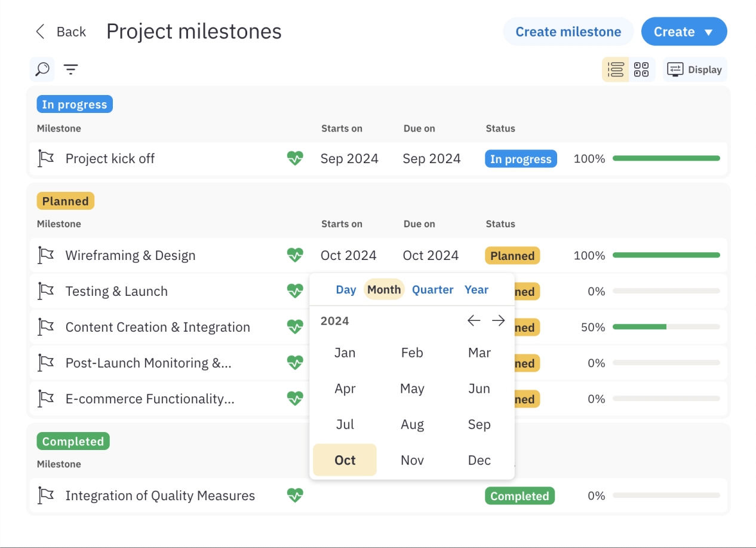Image resolution: width=756 pixels, height=548 pixels.
Task: Click flag icon for Integration of Quality Measures
Action: tap(46, 495)
